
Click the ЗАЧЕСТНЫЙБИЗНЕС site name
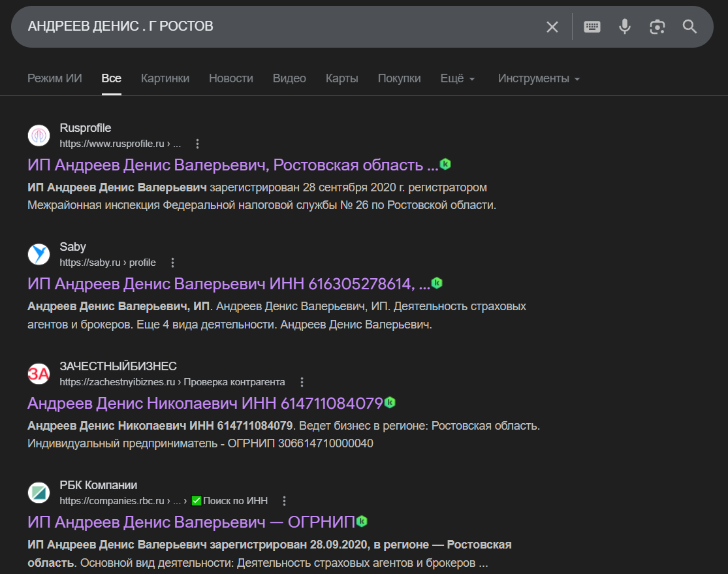point(118,366)
